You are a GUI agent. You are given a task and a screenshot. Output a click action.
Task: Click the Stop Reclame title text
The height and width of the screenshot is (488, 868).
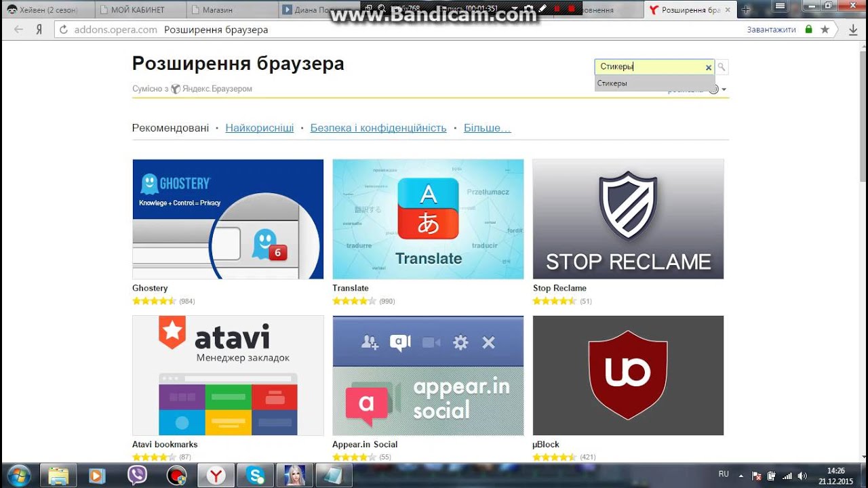click(x=559, y=288)
